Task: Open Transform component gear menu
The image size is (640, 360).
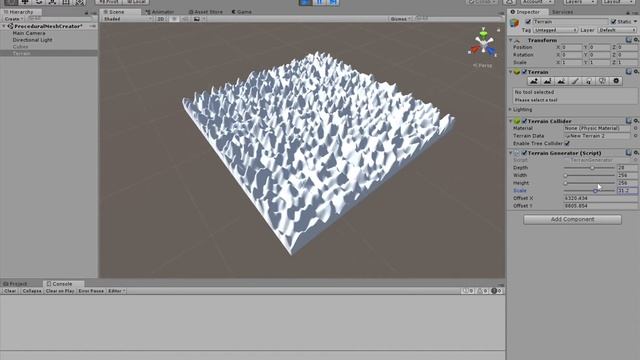Action: [636, 40]
